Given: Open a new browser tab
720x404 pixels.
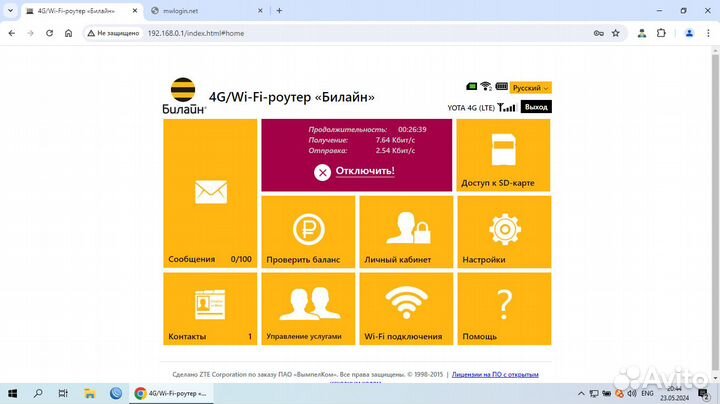Looking at the screenshot, I should coord(279,11).
